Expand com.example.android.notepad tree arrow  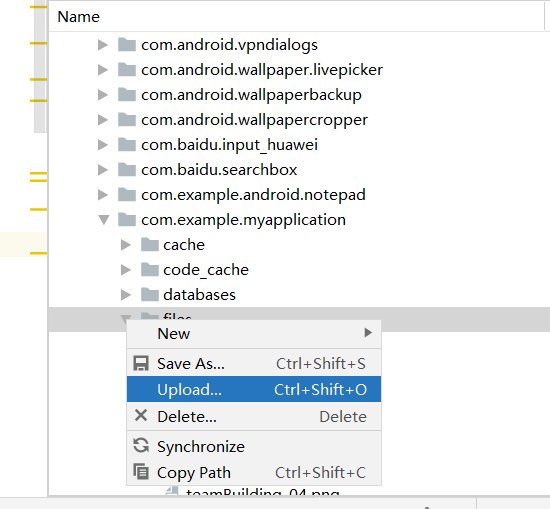click(x=102, y=195)
